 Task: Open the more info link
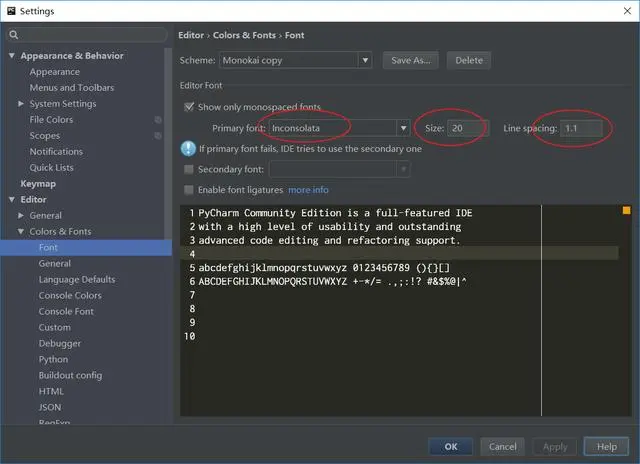coord(308,190)
